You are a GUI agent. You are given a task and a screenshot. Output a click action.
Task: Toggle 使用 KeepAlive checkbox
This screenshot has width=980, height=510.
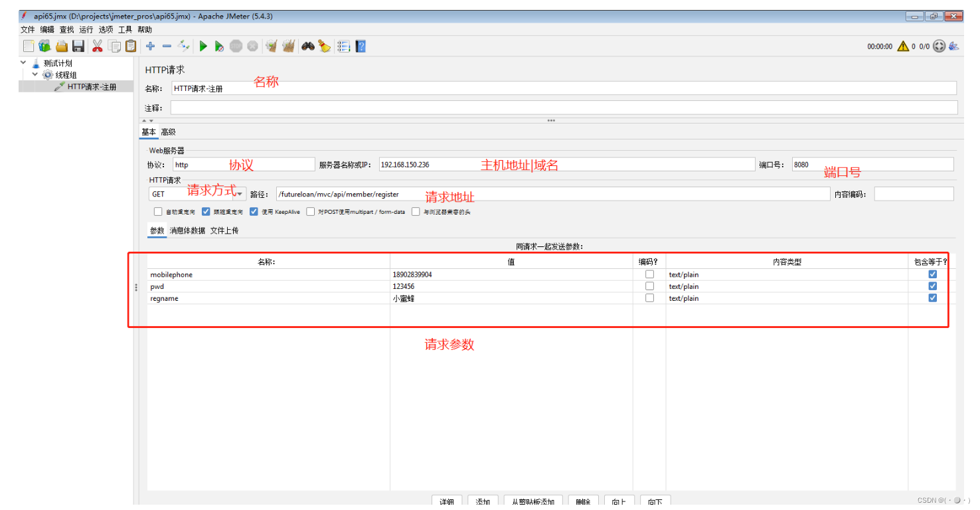[254, 212]
